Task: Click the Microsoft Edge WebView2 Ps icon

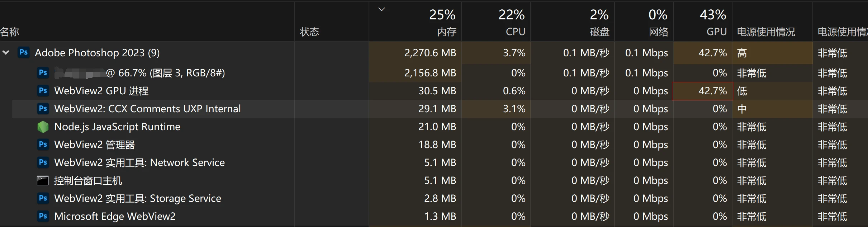Action: (43, 216)
